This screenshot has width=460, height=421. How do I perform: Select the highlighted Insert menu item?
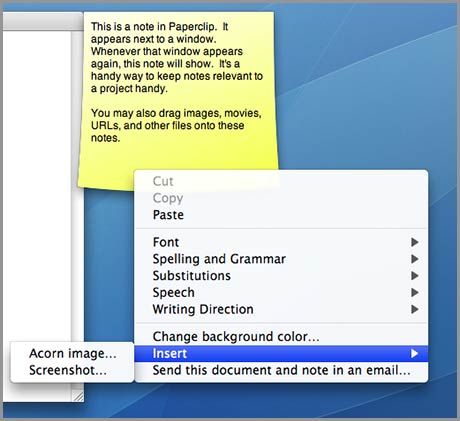[281, 353]
